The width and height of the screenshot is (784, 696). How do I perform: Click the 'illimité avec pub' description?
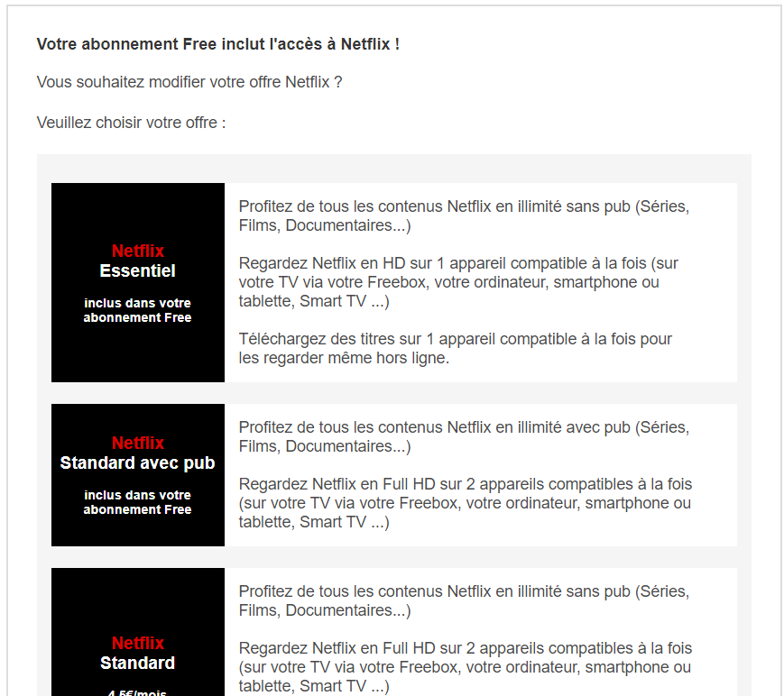(x=464, y=436)
